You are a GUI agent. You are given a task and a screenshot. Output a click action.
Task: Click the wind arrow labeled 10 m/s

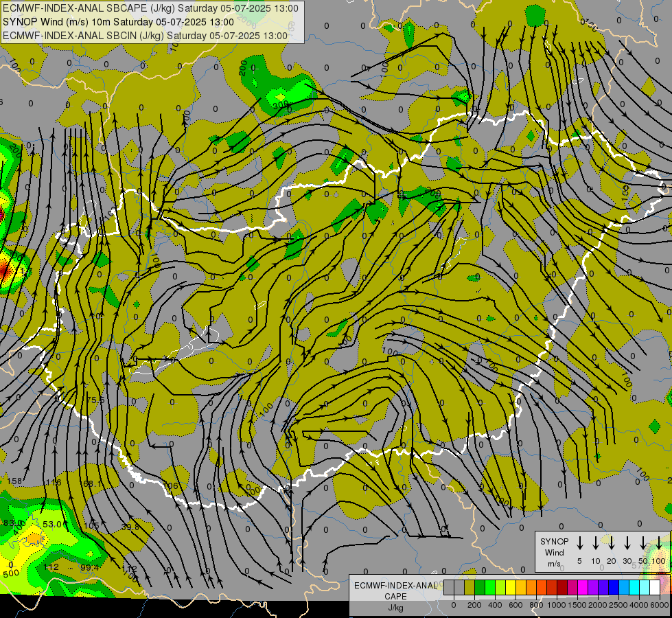tap(595, 543)
